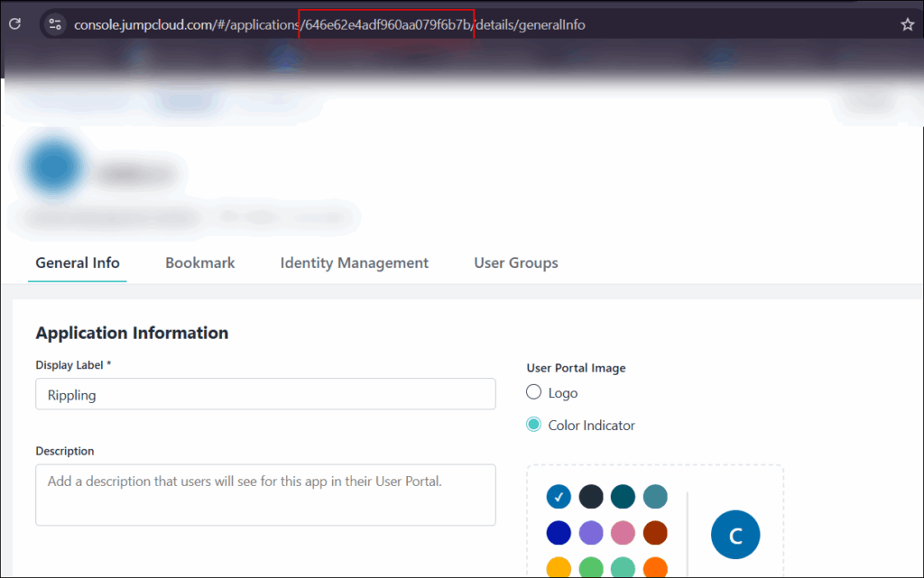Go to the User Groups tab
This screenshot has height=578, width=924.
[515, 263]
